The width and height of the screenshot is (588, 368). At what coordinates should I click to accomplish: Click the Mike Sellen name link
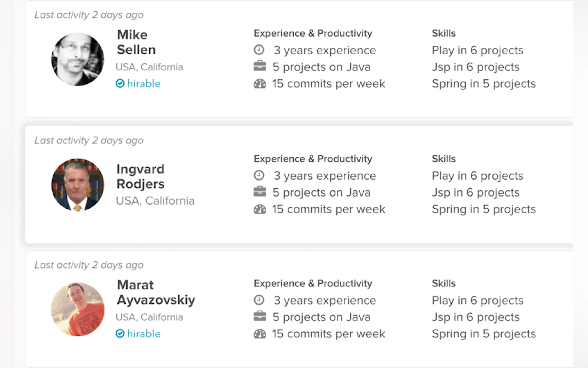[x=136, y=42]
